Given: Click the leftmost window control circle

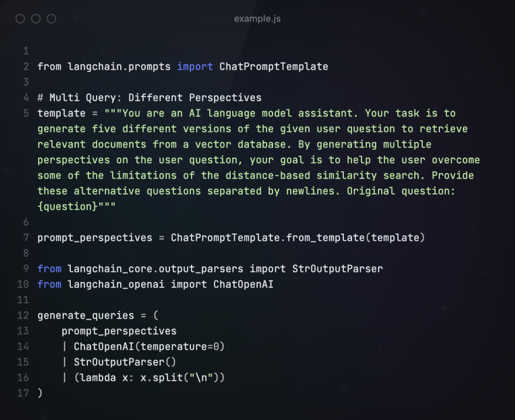Looking at the screenshot, I should click(x=20, y=19).
